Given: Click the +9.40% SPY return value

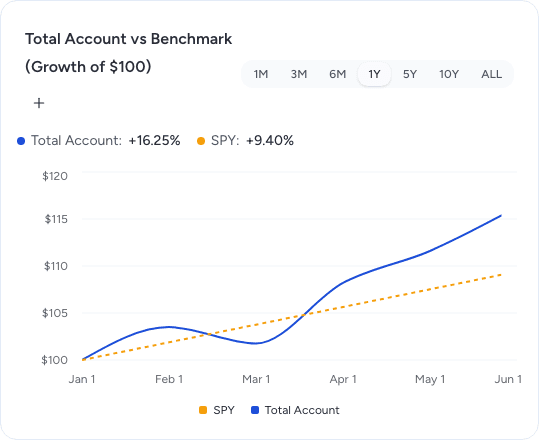Looking at the screenshot, I should pyautogui.click(x=270, y=141).
